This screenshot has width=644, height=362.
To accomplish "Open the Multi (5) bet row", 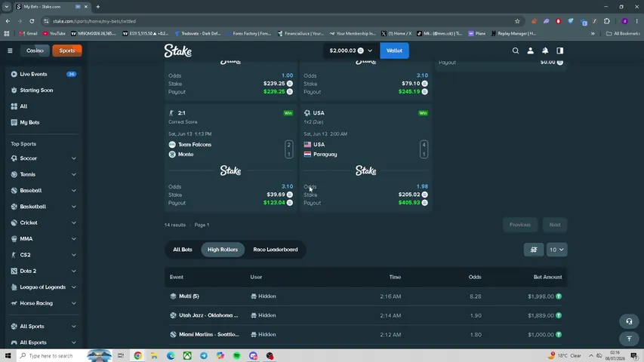I will (365, 296).
